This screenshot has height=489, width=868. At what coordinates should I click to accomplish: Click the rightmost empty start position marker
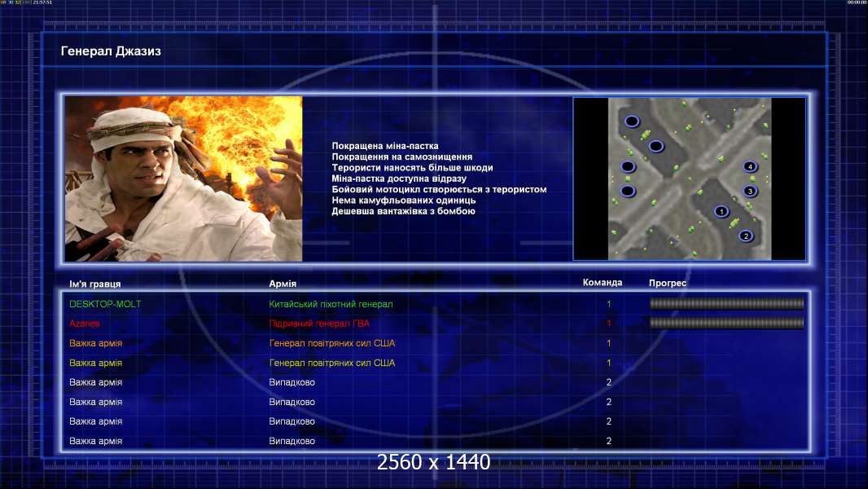click(656, 147)
